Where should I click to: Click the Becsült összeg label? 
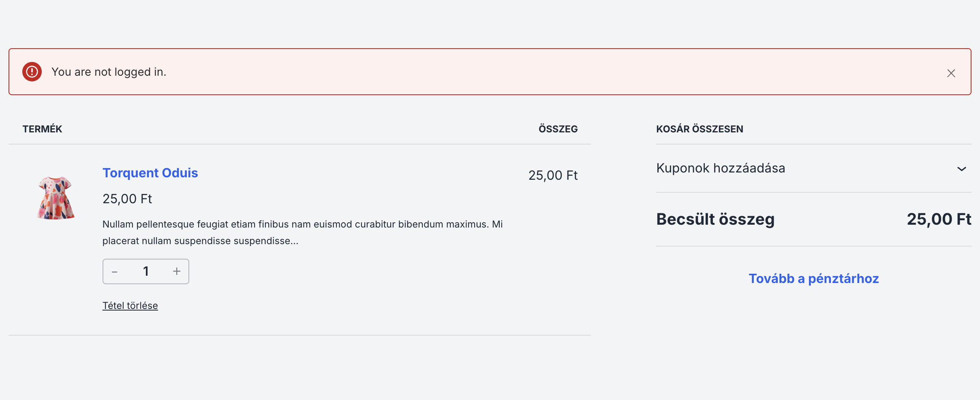(715, 219)
